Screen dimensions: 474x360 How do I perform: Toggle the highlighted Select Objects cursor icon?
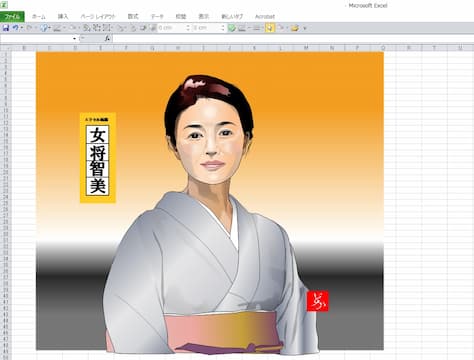pyautogui.click(x=270, y=28)
